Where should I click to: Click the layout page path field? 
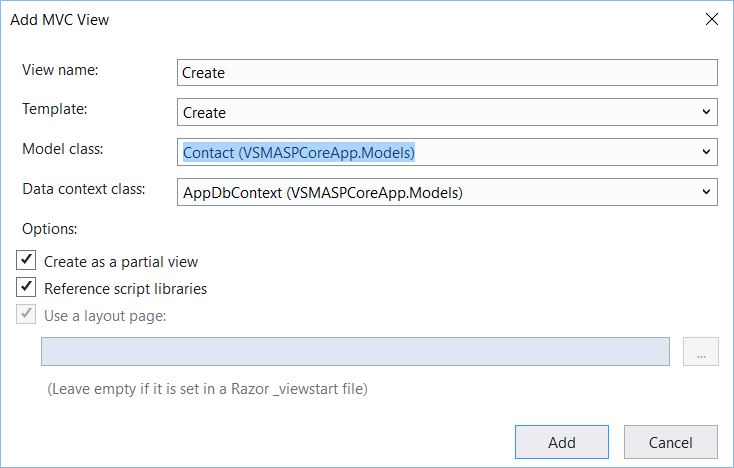click(x=354, y=352)
